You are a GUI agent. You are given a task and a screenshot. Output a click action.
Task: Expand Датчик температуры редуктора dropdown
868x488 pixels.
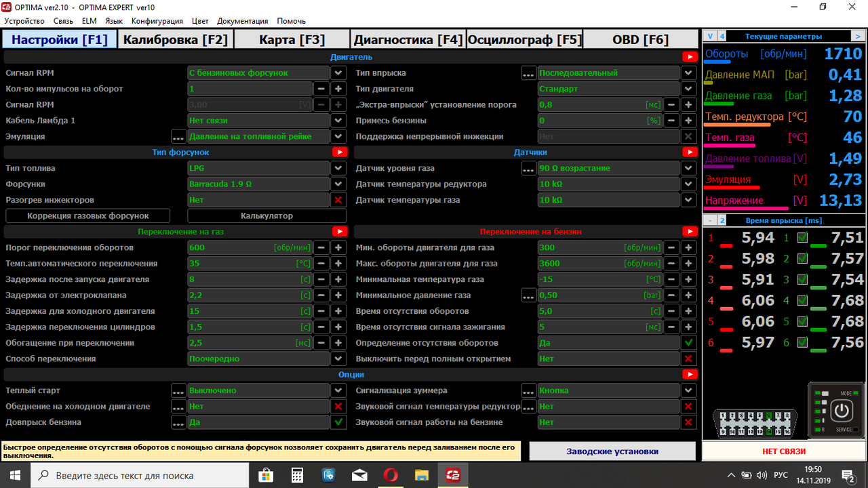pyautogui.click(x=688, y=184)
